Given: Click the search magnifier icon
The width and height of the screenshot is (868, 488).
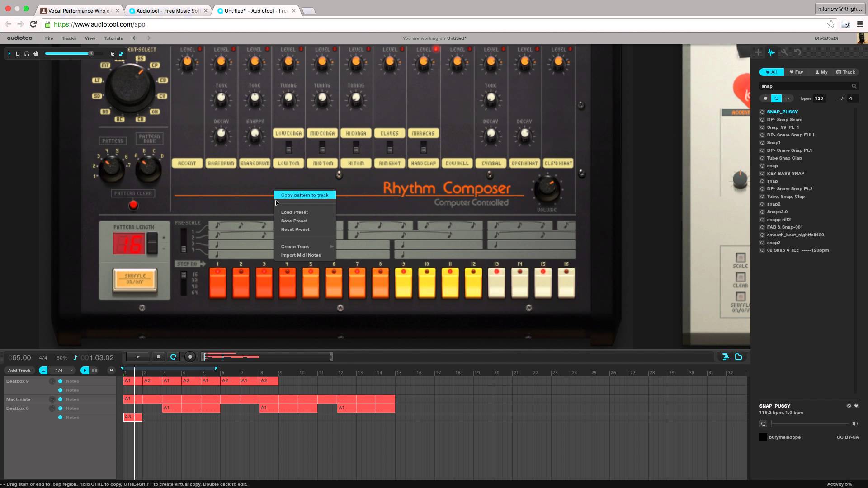Looking at the screenshot, I should click(854, 86).
